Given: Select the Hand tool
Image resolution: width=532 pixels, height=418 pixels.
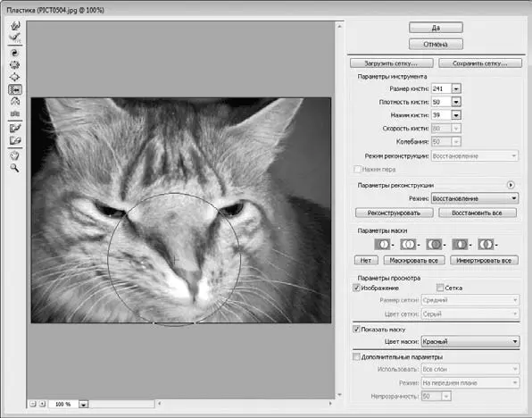Looking at the screenshot, I should click(15, 155).
